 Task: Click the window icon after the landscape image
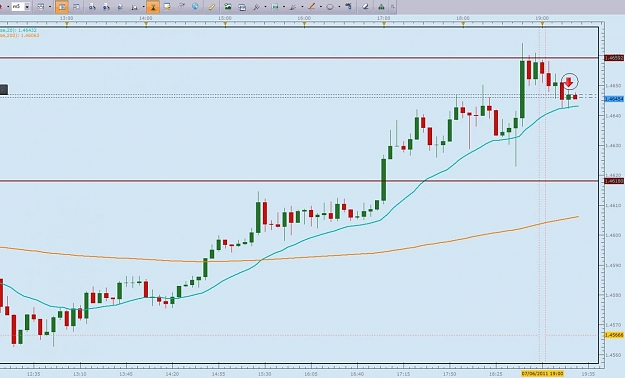point(242,7)
